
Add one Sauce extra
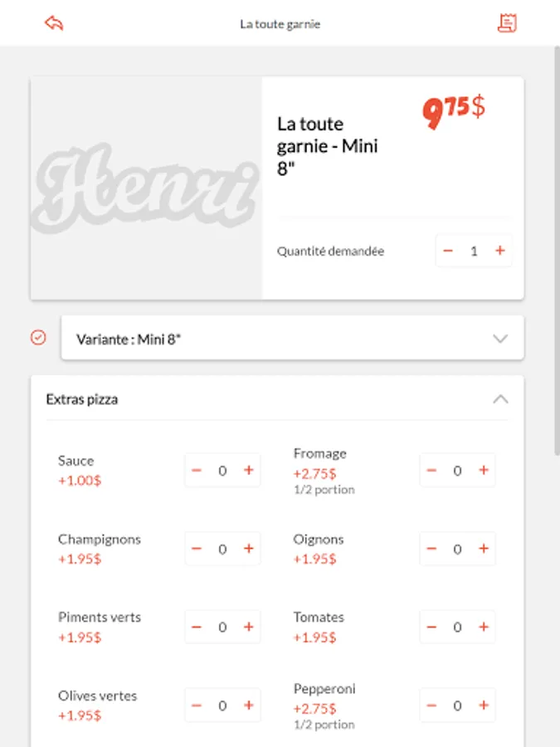pos(248,471)
